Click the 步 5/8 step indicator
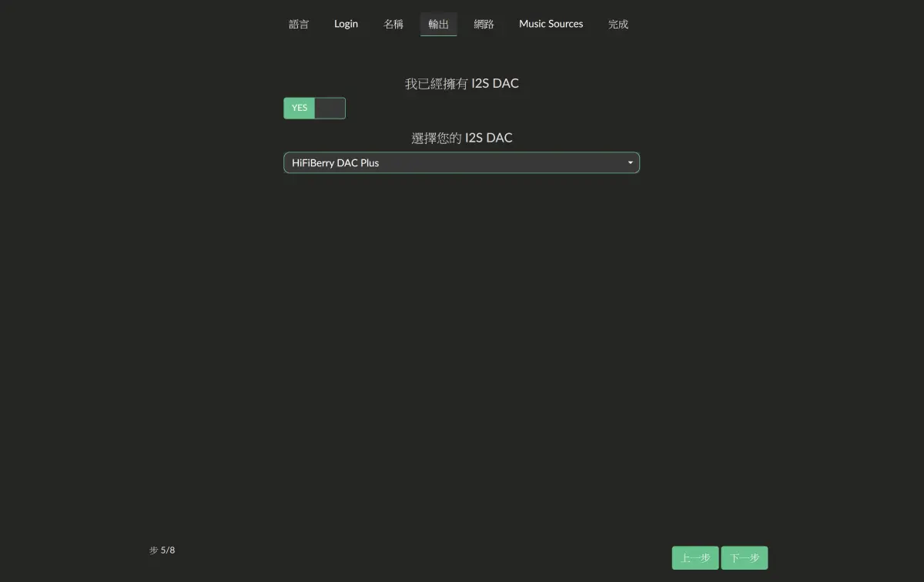 click(x=162, y=550)
